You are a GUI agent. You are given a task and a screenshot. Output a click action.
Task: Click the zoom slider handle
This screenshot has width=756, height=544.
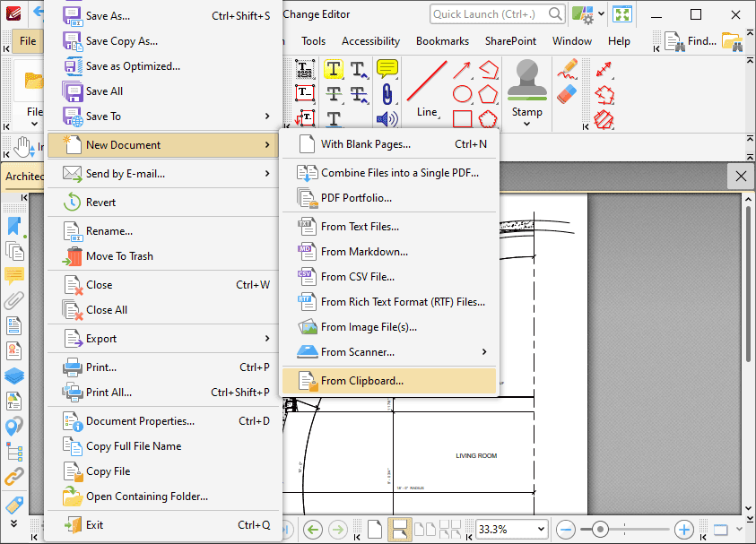point(600,530)
